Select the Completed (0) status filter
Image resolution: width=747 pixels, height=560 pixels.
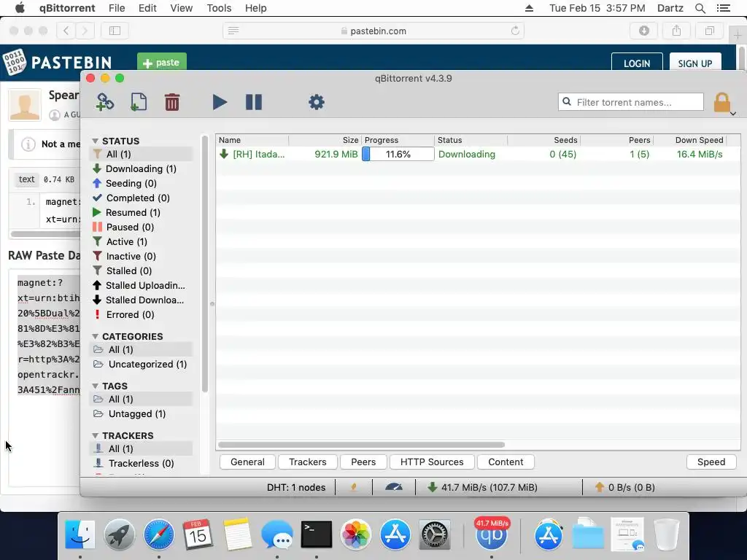click(x=141, y=198)
